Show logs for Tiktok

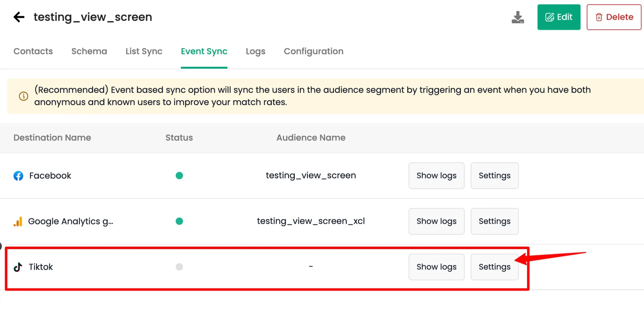click(x=436, y=267)
